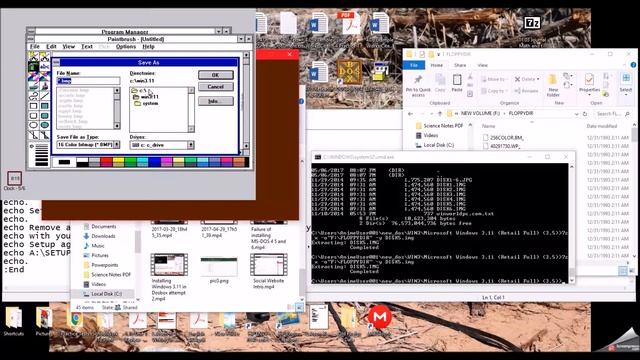Image resolution: width=640 pixels, height=360 pixels.
Task: Click the File Name input field
Action: tap(88, 81)
